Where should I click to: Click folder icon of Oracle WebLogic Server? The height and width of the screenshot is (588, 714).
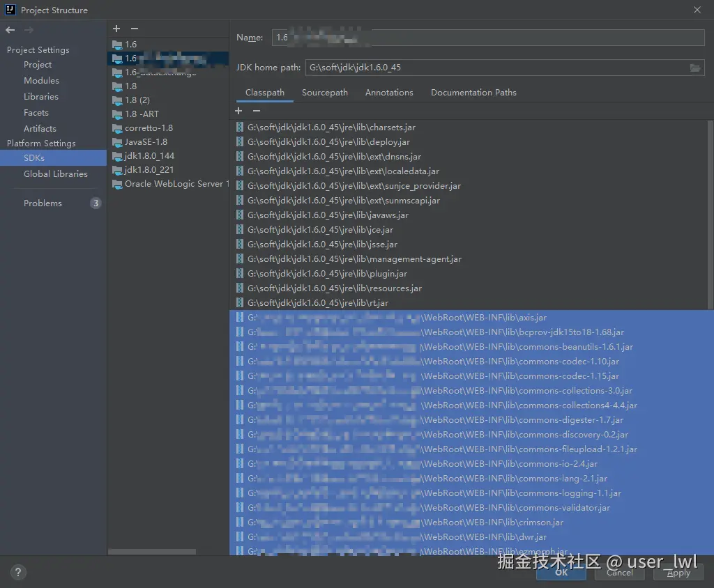[x=117, y=185]
